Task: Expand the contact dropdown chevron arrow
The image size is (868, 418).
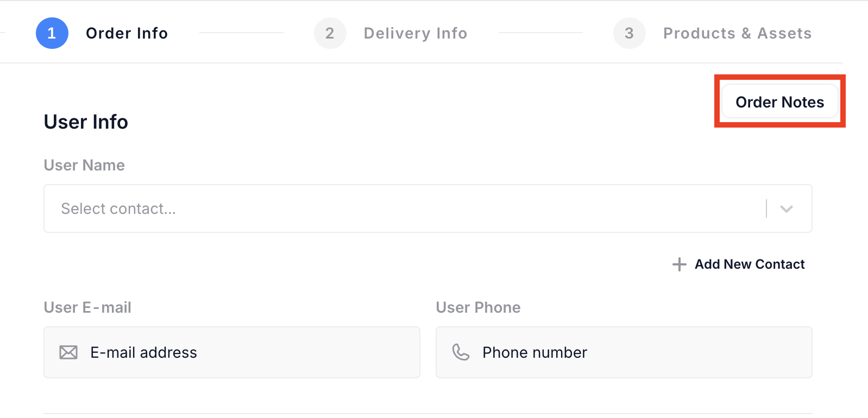Action: (786, 208)
